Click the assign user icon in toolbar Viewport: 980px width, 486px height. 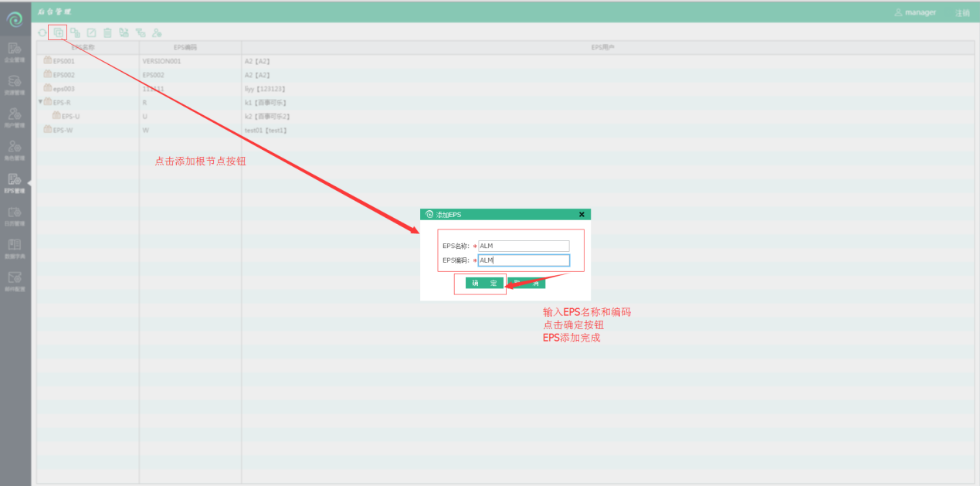point(157,32)
